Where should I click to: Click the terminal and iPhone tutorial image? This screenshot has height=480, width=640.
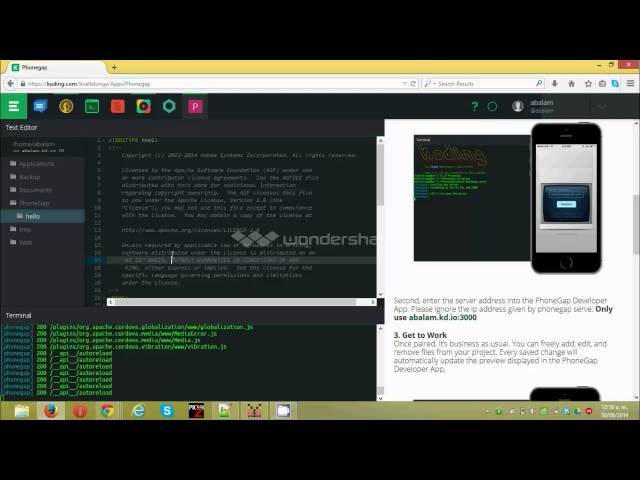pos(508,198)
